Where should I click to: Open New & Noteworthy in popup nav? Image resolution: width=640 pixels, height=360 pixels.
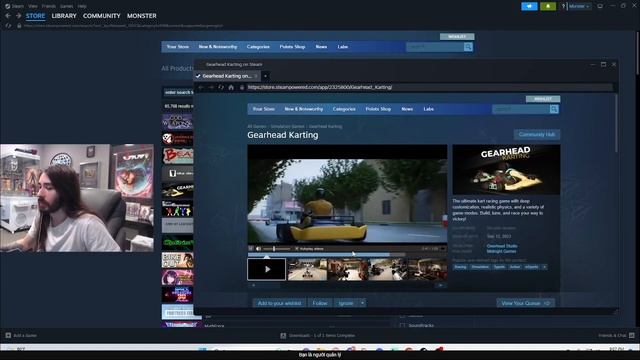[304, 109]
